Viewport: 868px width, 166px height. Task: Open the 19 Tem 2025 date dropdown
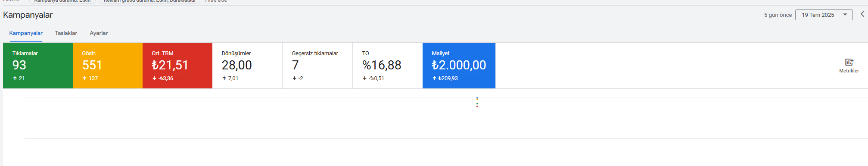824,15
